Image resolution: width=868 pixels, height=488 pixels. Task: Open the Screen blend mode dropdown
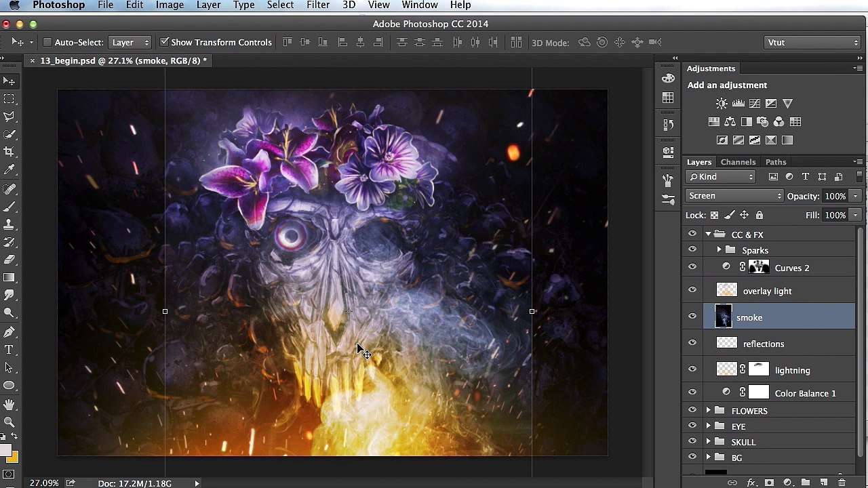pos(734,196)
